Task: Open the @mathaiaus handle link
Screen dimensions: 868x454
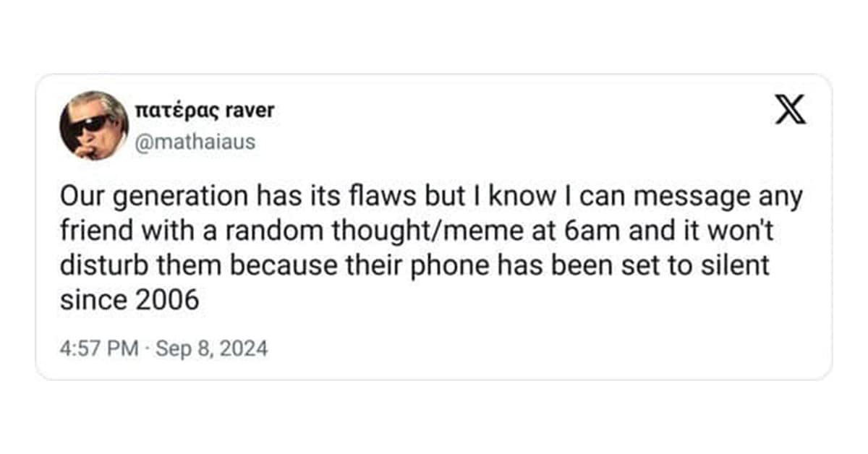Action: tap(195, 142)
